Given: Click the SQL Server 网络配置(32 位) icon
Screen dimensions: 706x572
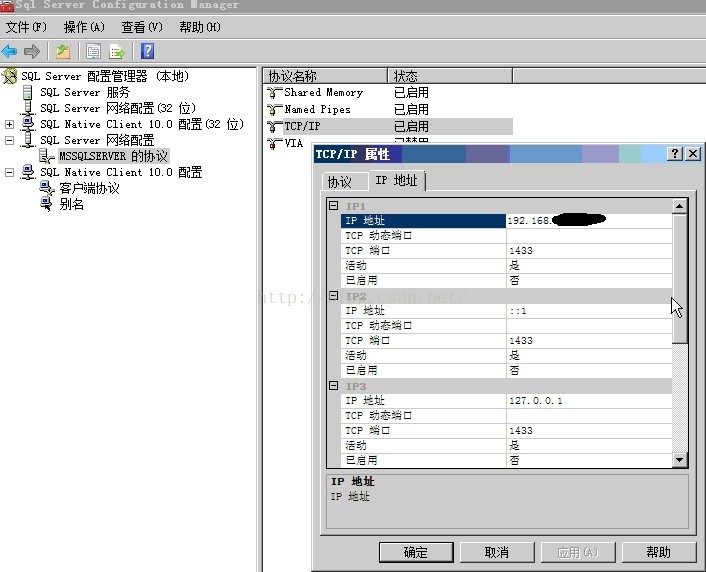Looking at the screenshot, I should coord(28,109).
